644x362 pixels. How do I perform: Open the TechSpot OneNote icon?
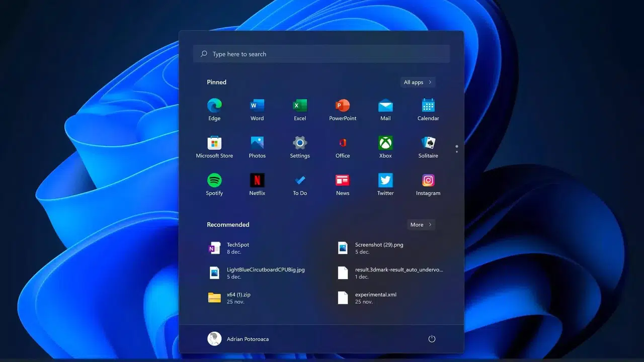[x=214, y=248]
